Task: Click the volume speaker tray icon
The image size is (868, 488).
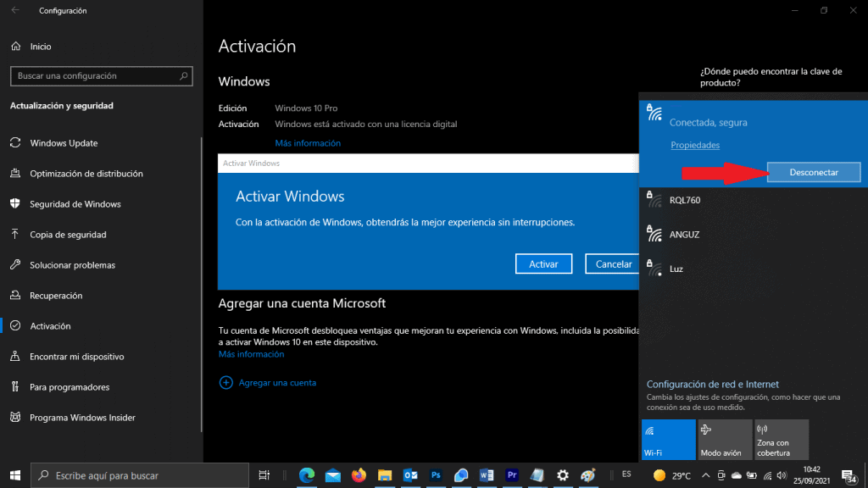Action: [782, 475]
